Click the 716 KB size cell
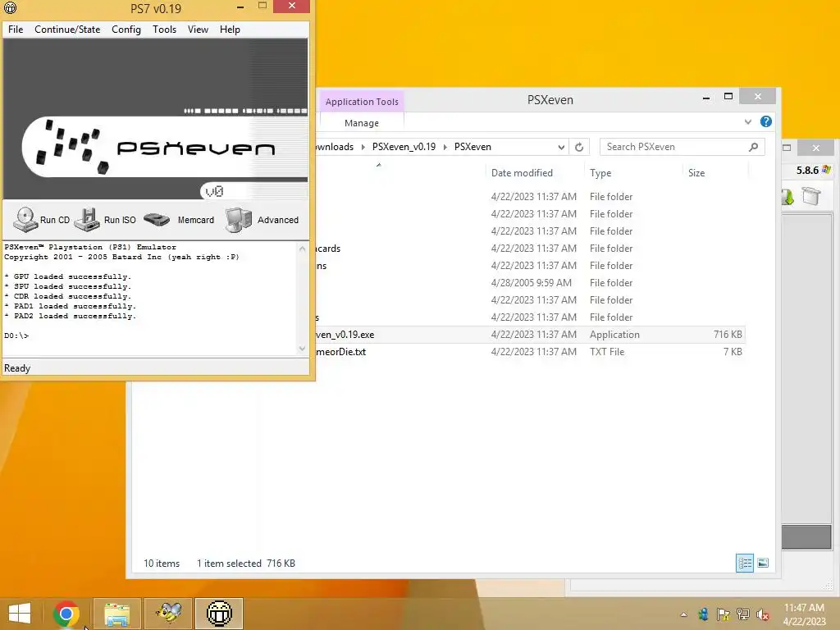The height and width of the screenshot is (630, 840). click(728, 335)
